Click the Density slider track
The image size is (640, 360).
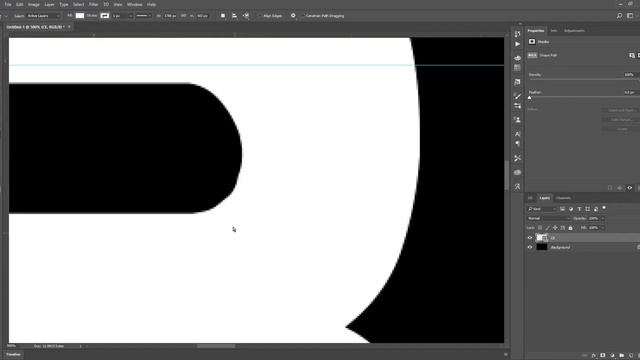pyautogui.click(x=583, y=79)
